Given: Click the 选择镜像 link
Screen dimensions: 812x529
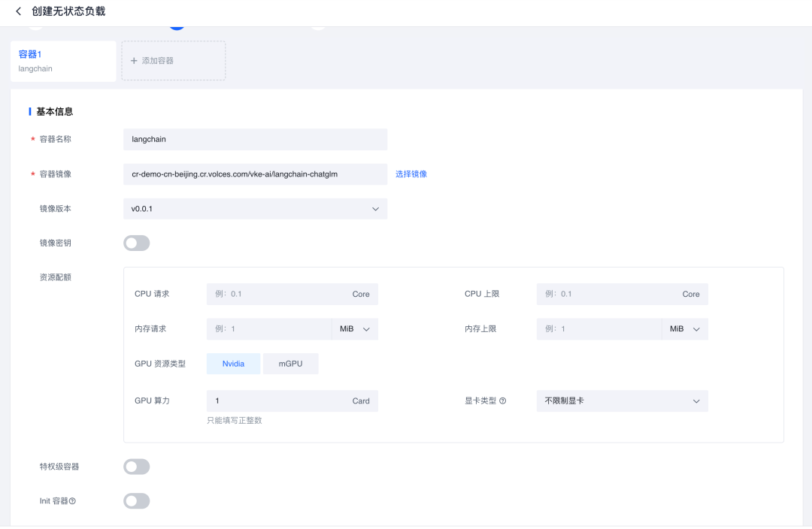Looking at the screenshot, I should (411, 174).
